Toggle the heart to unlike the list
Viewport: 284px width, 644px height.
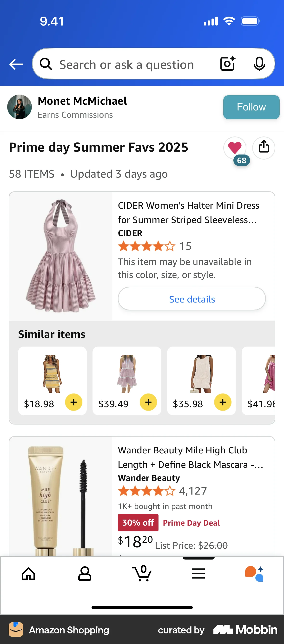click(x=235, y=148)
